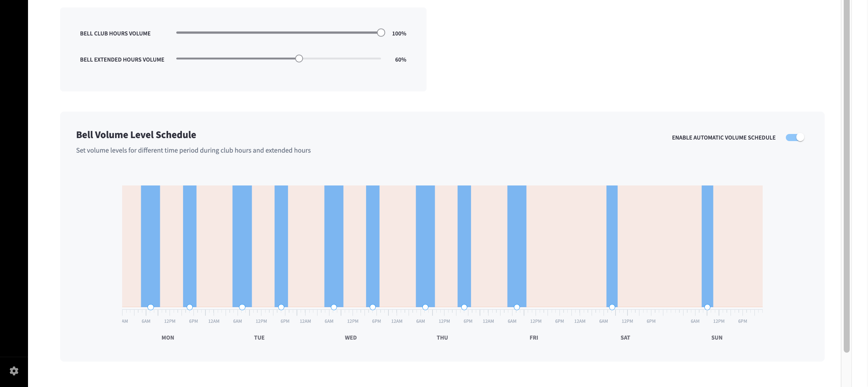Select Wednesday evening schedule marker
The width and height of the screenshot is (868, 387).
pyautogui.click(x=373, y=307)
